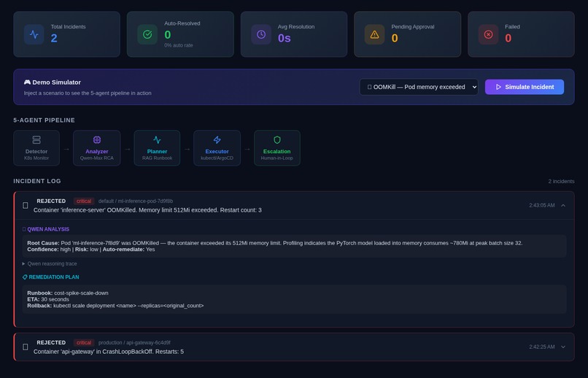Click the play icon in Simulate Incident button

(x=498, y=87)
